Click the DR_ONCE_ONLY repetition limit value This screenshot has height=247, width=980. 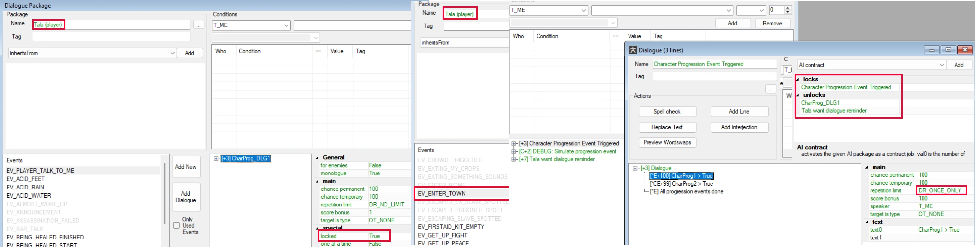coord(940,191)
